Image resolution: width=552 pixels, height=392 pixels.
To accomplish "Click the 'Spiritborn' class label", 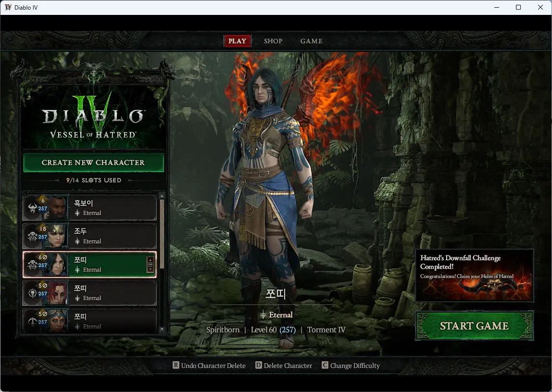I will tap(223, 329).
